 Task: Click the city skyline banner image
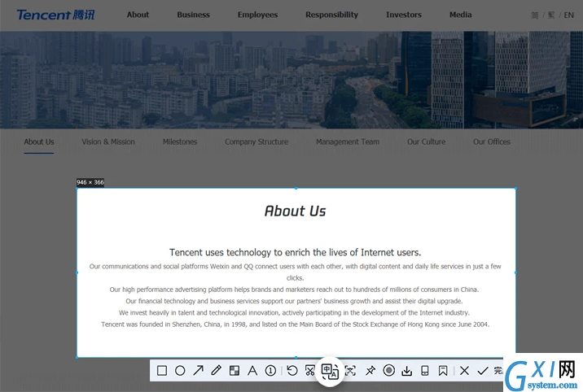click(x=291, y=80)
